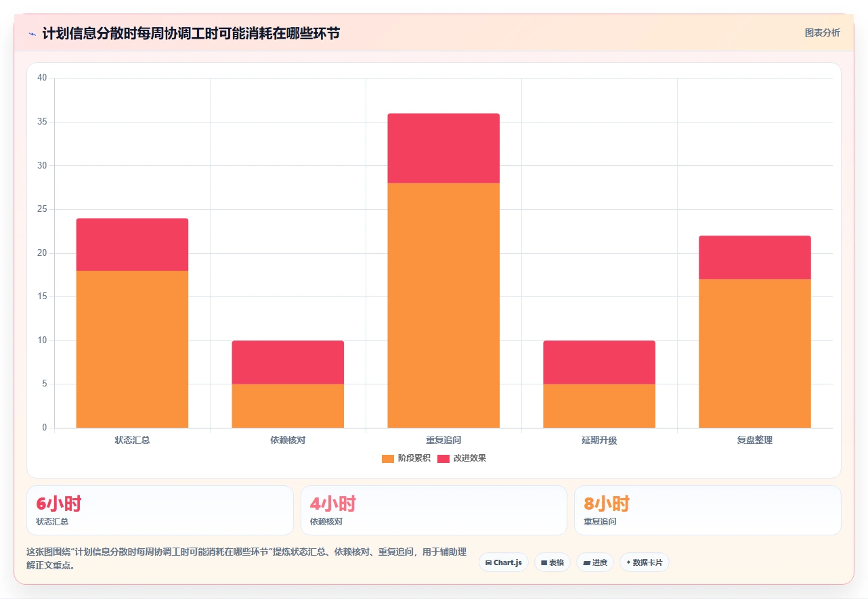Click the Chart.js tag chip
The image size is (868, 599).
pos(504,562)
